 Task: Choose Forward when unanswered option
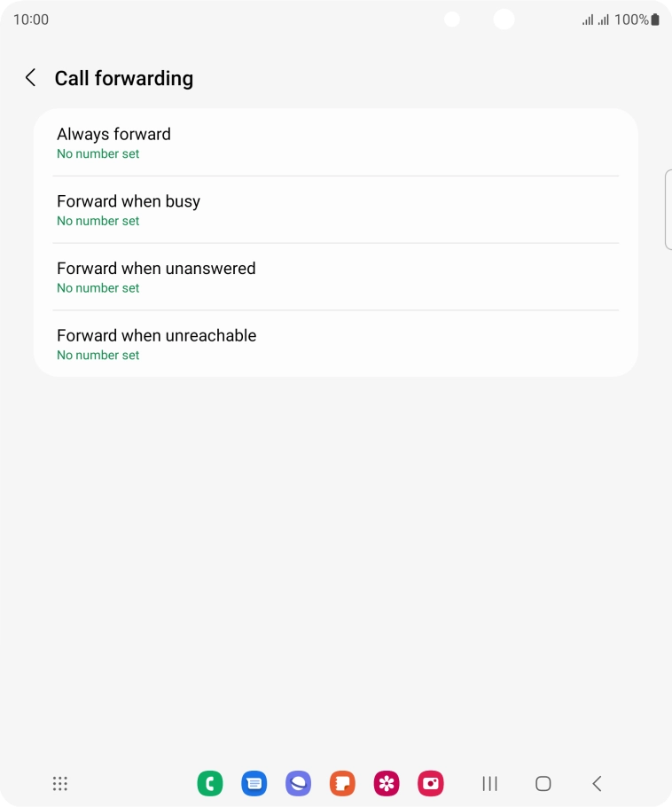coord(336,277)
